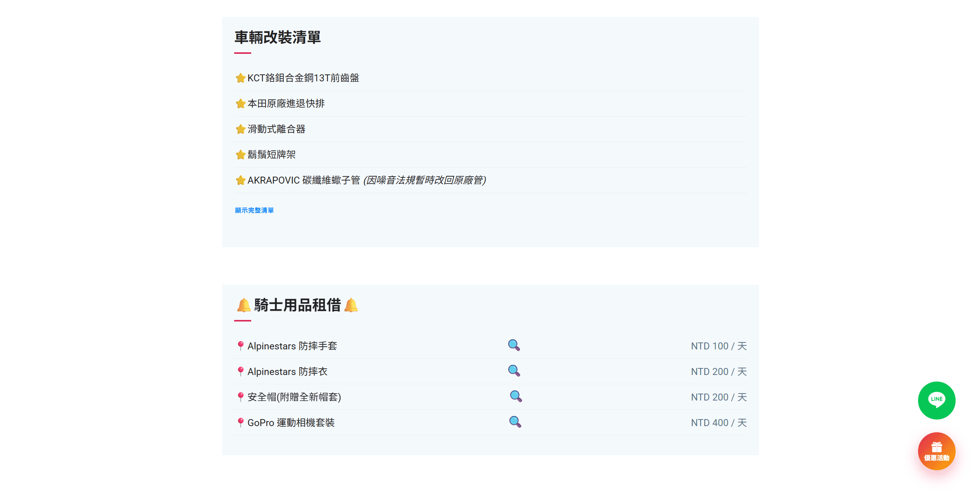Click pin icon beside Alpinestars 防摔衣
Viewport: 980px width, 490px height.
coord(240,371)
